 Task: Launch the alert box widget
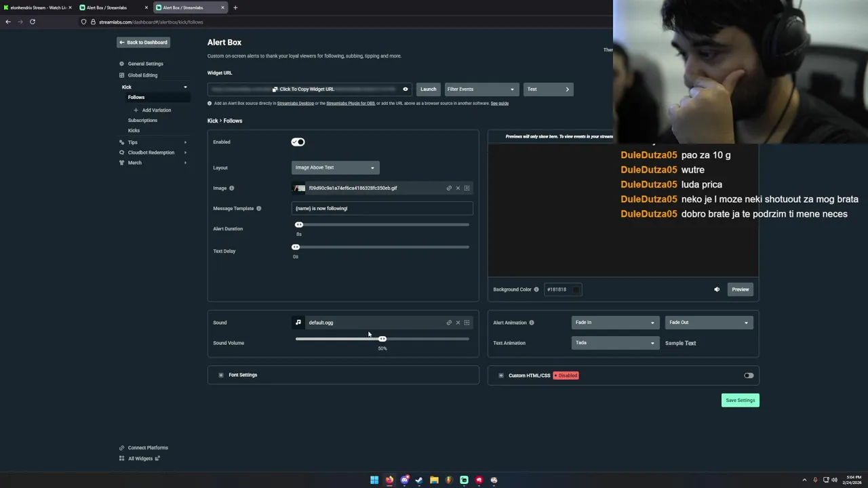(428, 89)
